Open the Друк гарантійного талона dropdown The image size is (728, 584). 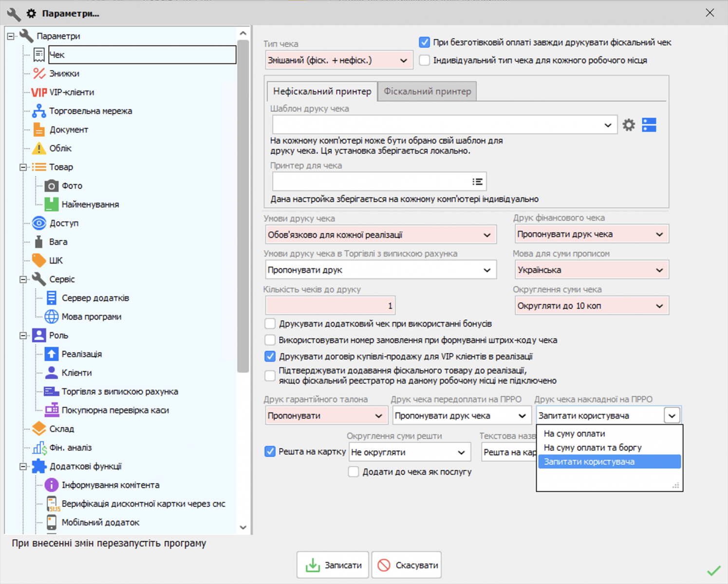326,416
